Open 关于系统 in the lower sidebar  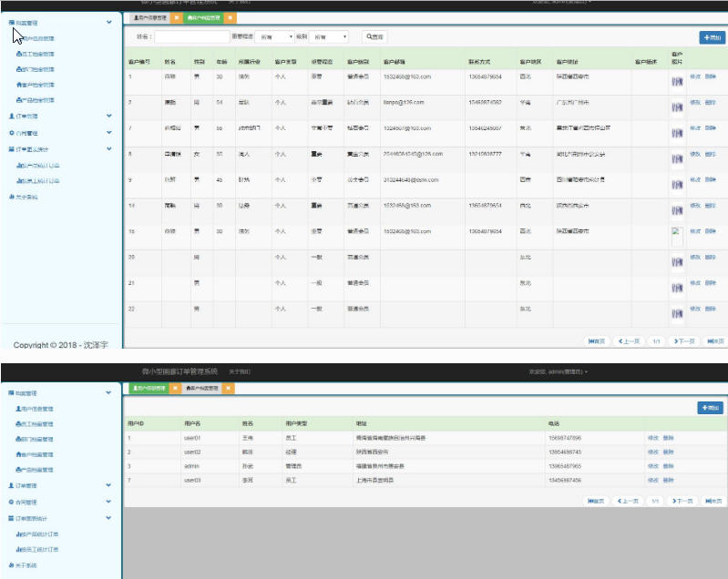pos(24,565)
